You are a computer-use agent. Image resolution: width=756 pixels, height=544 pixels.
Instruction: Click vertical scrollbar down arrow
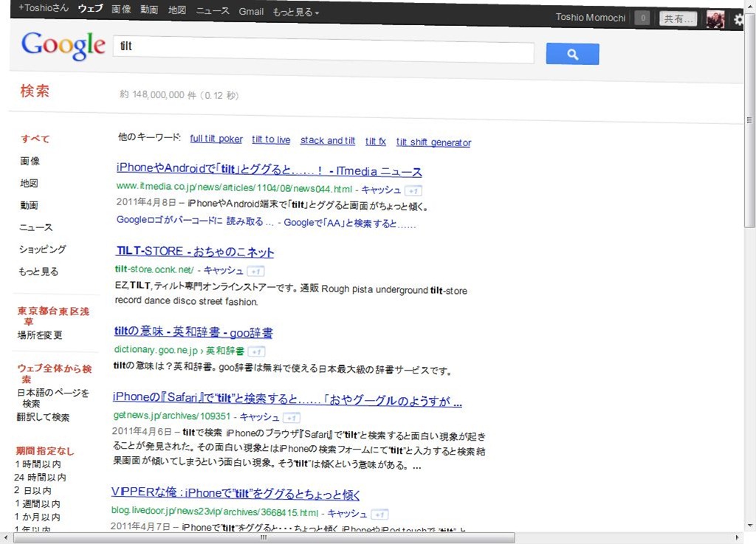point(750,526)
